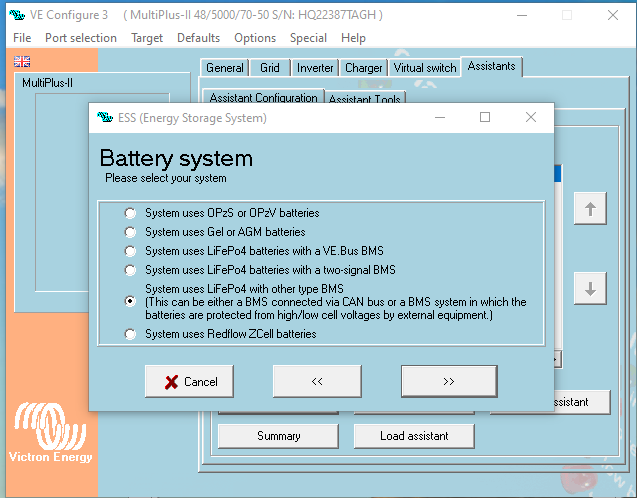
Task: Click the MultiPlus-II device label
Action: (x=48, y=83)
